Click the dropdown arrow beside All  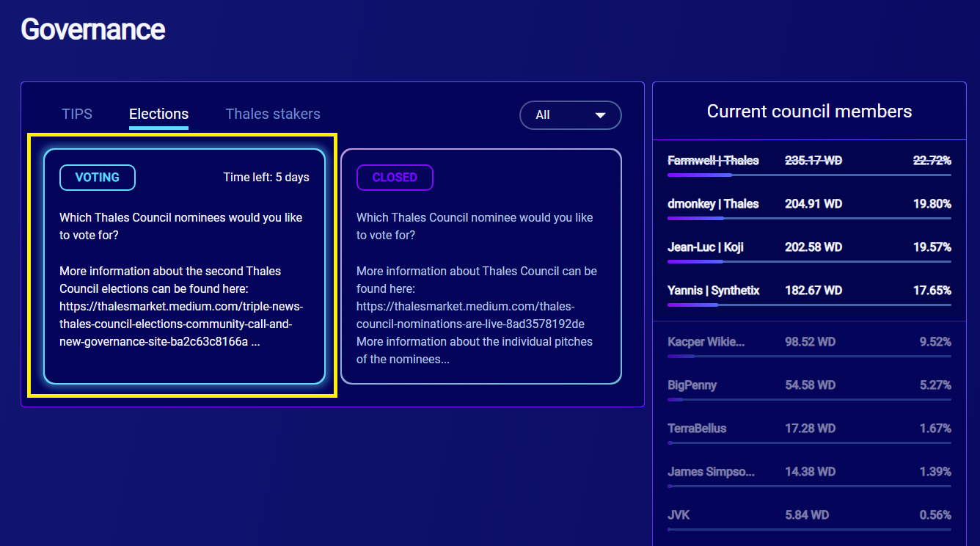tap(600, 115)
